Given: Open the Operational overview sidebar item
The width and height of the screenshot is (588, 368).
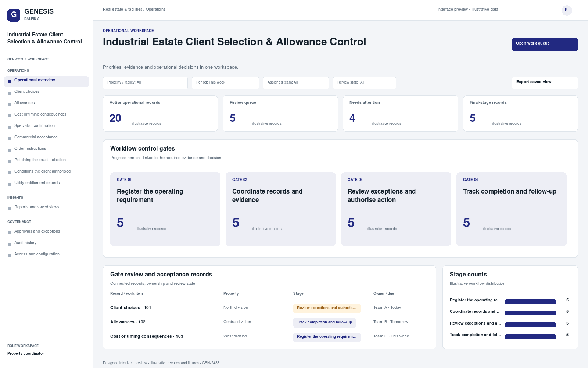Looking at the screenshot, I should tap(46, 82).
